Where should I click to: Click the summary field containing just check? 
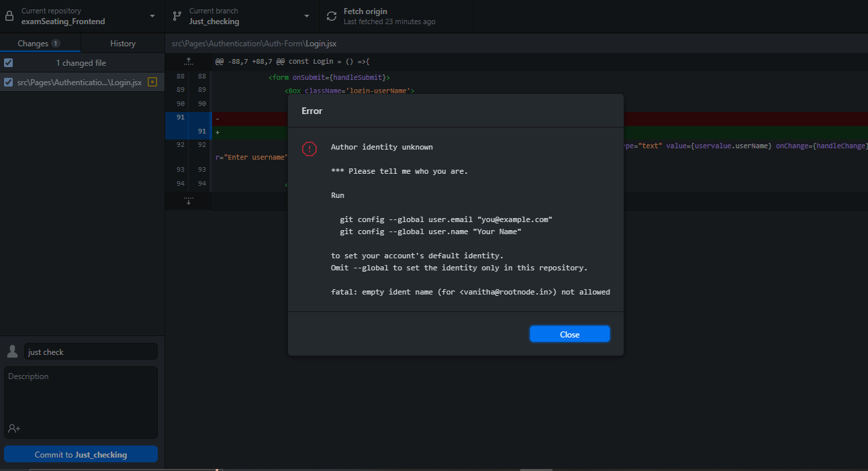click(91, 351)
